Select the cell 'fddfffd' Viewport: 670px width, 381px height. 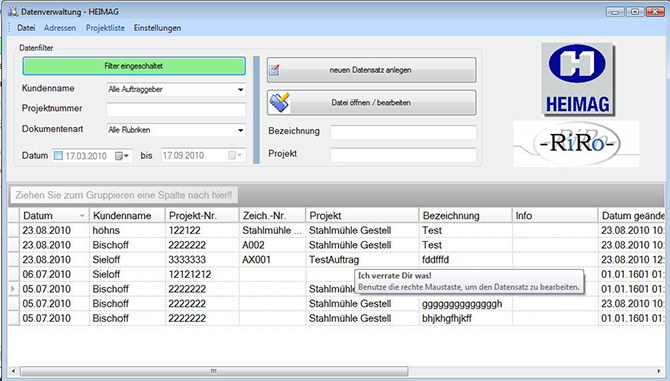point(465,260)
